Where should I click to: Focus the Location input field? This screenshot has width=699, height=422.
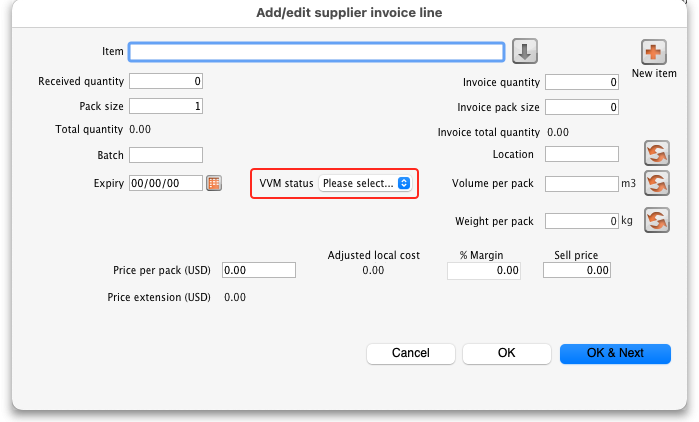[582, 154]
